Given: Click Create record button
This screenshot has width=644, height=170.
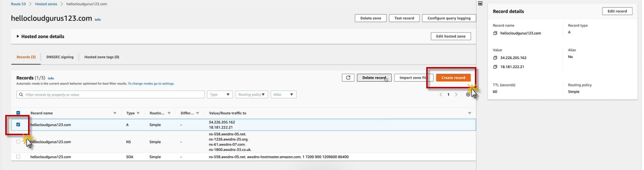Looking at the screenshot, I should coord(453,78).
